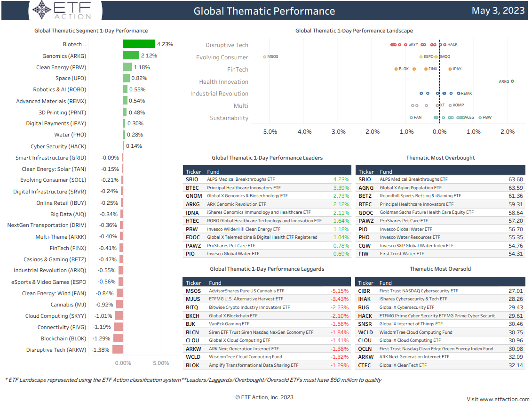The width and height of the screenshot is (532, 403).
Task: Select the PBW dot in Sustainability row
Action: (x=480, y=118)
